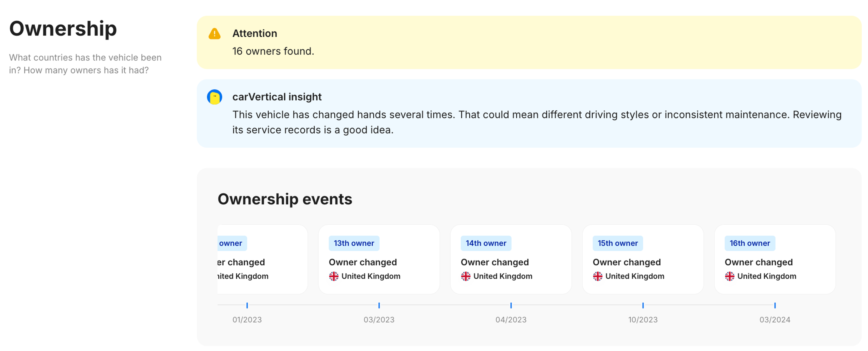Click the 'Attention' alert title

(255, 33)
